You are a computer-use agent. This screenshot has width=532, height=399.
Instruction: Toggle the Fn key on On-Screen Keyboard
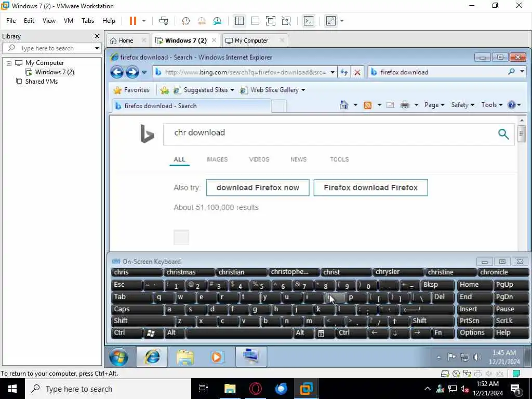(x=443, y=333)
